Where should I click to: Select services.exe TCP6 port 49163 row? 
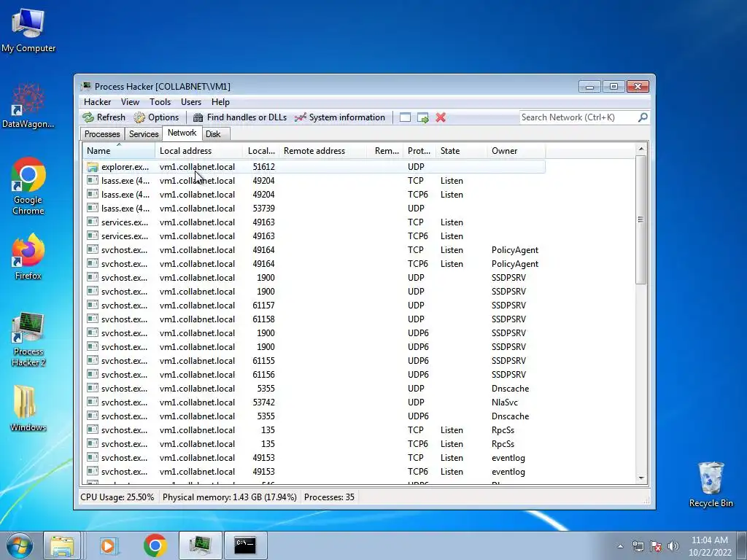click(314, 236)
